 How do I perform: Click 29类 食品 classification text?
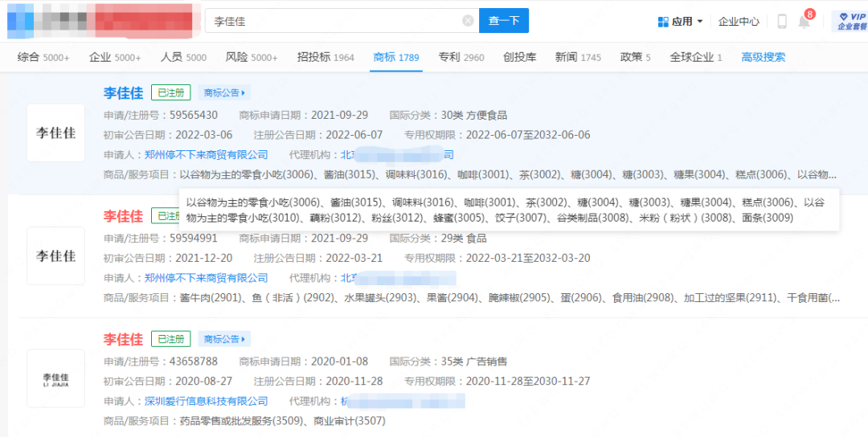pos(464,239)
